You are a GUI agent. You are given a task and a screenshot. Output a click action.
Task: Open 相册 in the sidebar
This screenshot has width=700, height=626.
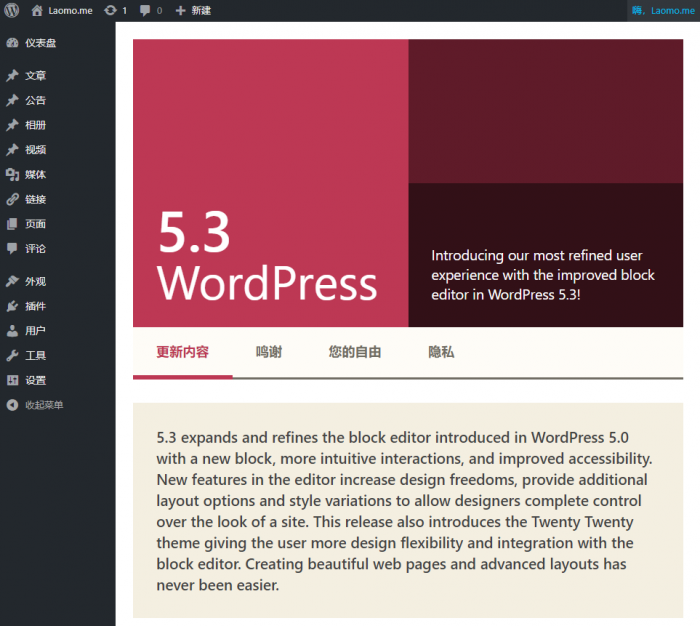[x=35, y=125]
